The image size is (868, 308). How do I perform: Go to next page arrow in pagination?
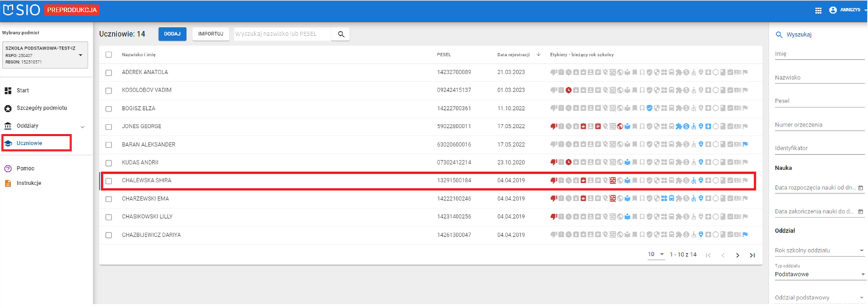(x=737, y=255)
